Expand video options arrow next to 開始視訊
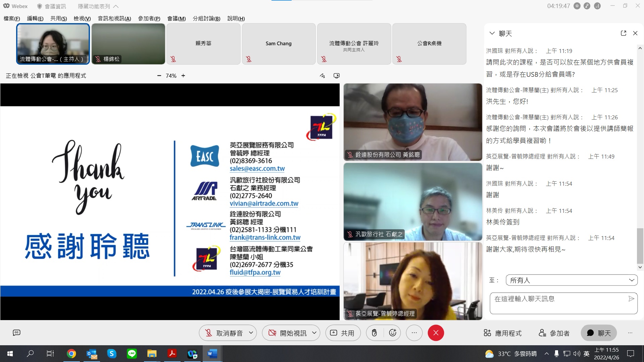The image size is (644, 362). pos(314,333)
